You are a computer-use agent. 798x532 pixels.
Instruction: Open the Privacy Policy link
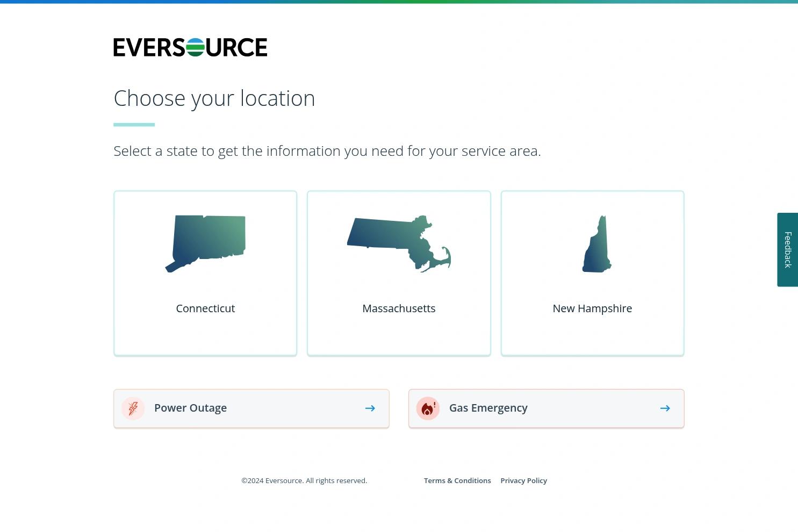tap(523, 480)
